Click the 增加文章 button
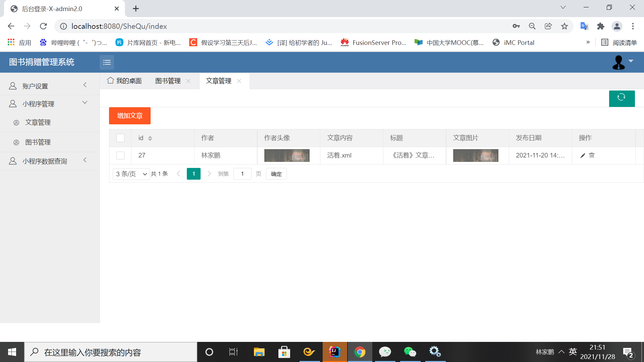Screen dimensions: 644x362 click(130, 116)
